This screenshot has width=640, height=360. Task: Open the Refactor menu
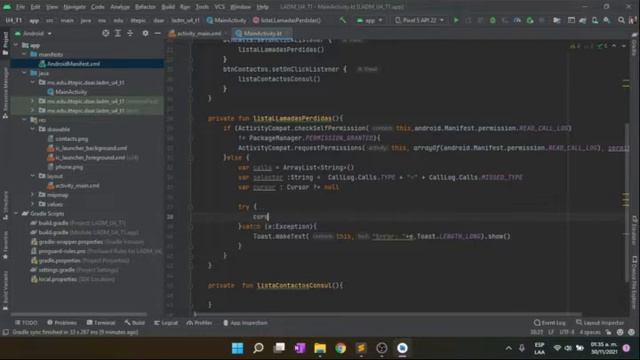tap(145, 7)
